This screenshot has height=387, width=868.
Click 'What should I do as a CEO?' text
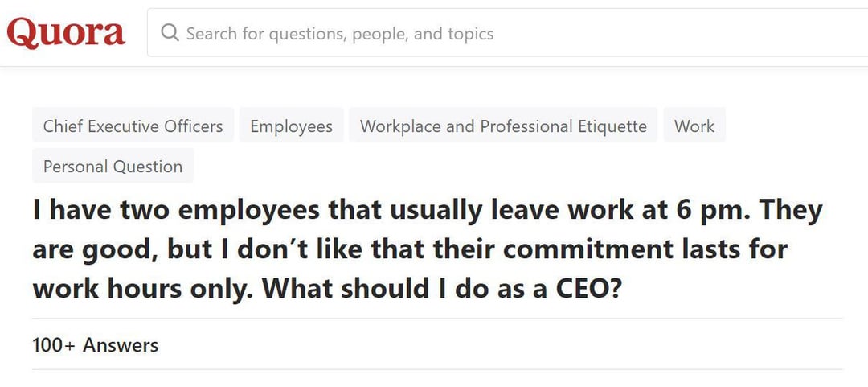[442, 288]
